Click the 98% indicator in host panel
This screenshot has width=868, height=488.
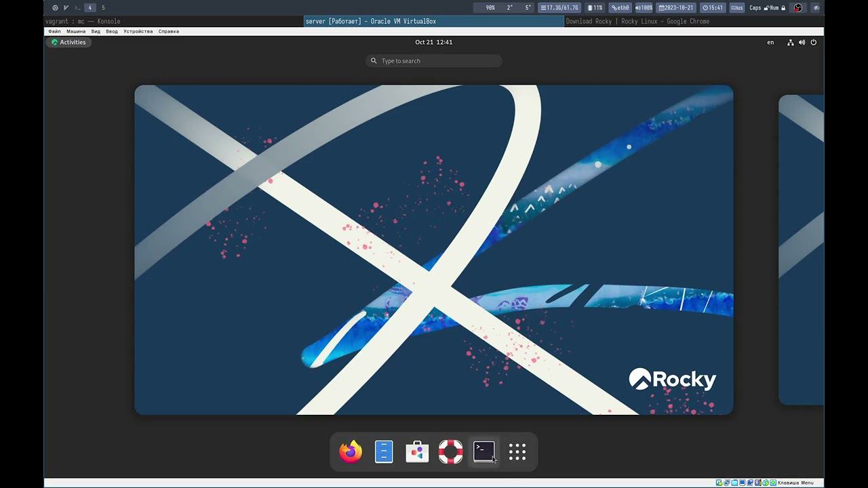click(x=490, y=7)
